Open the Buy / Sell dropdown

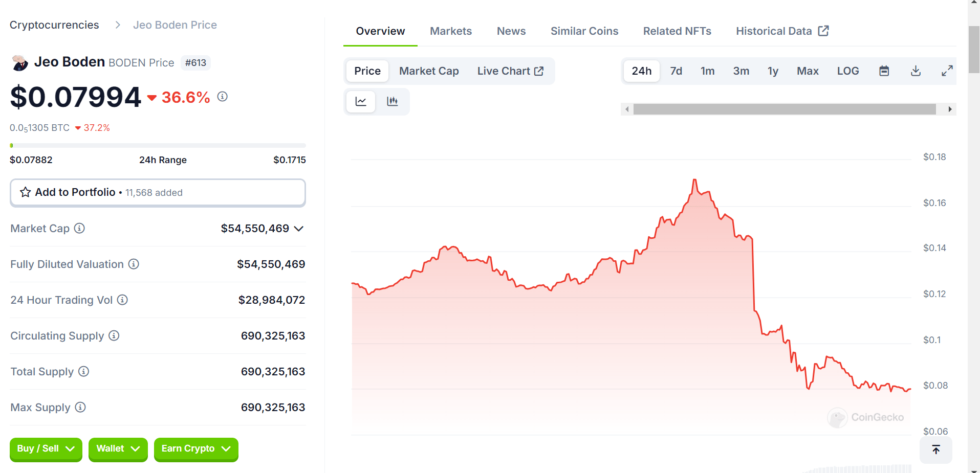(46, 449)
